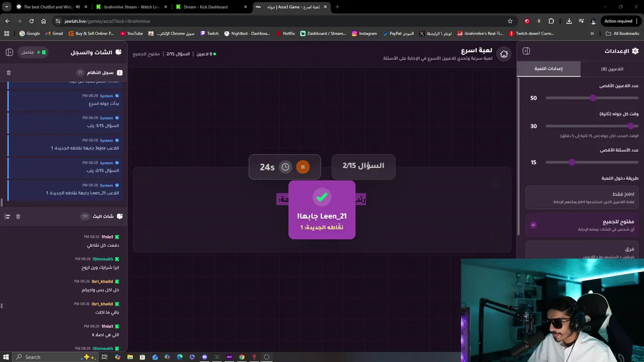Open Microsoft Edge from the taskbar
644x362 pixels.
[180, 357]
